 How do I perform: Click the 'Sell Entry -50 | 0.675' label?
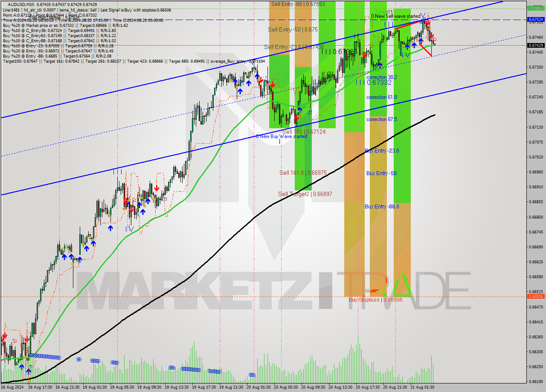[x=293, y=29]
